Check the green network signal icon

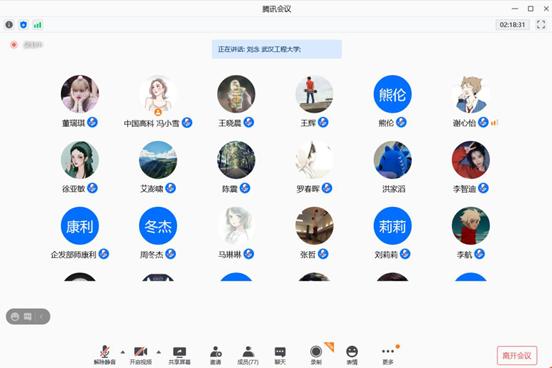click(x=37, y=25)
